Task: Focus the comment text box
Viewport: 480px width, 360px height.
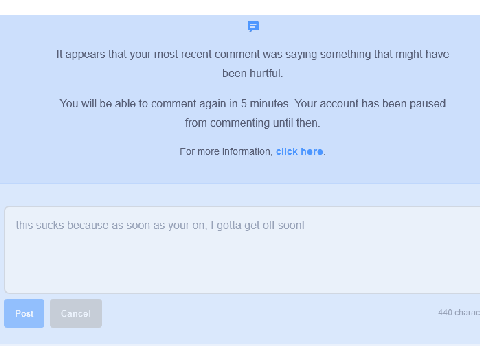Action: click(242, 250)
